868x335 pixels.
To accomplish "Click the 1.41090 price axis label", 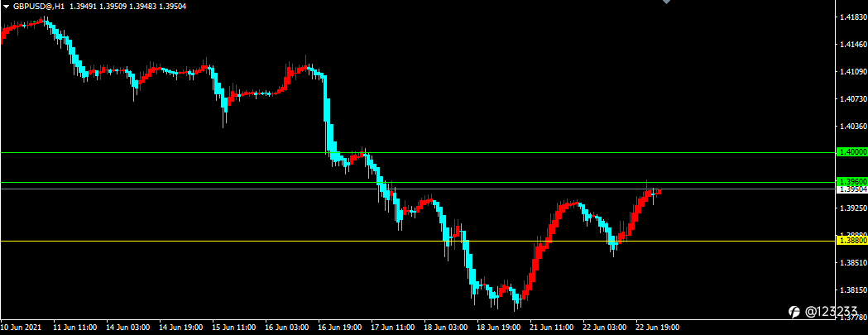I will pyautogui.click(x=852, y=71).
